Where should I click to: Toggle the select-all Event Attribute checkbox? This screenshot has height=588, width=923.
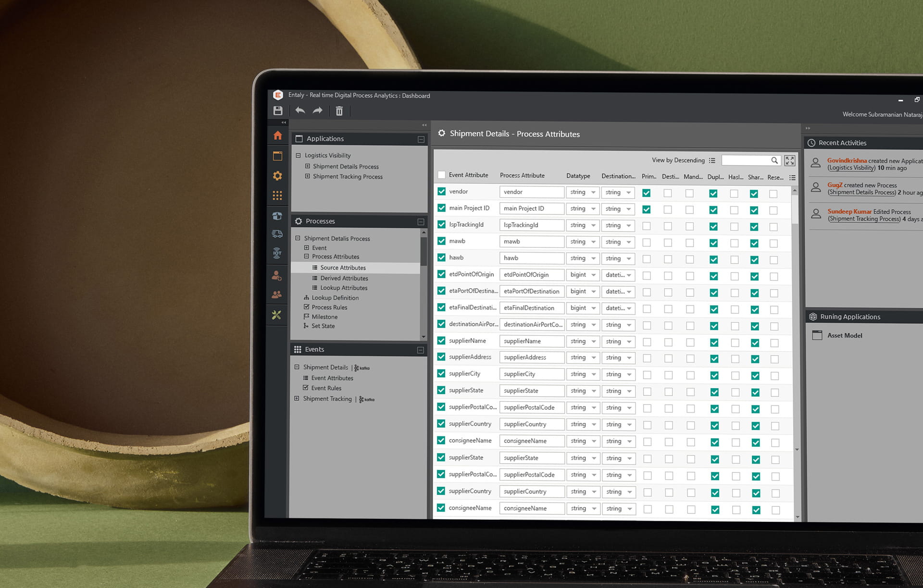pyautogui.click(x=441, y=175)
